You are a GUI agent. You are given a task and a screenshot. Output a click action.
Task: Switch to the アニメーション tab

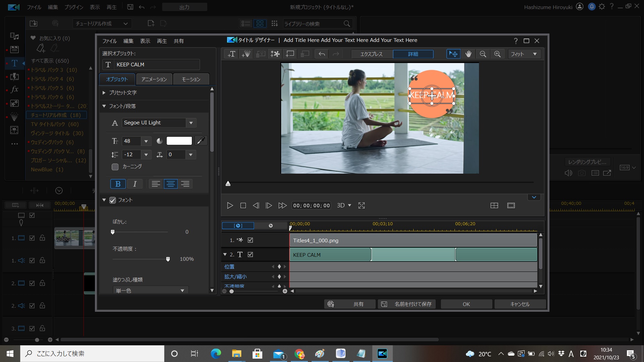coord(154,79)
